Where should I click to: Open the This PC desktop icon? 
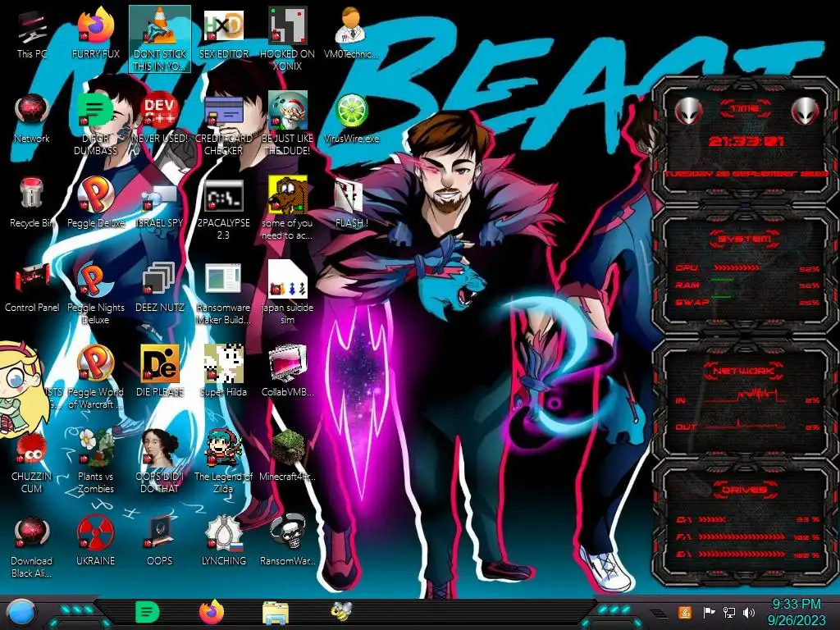click(32, 34)
